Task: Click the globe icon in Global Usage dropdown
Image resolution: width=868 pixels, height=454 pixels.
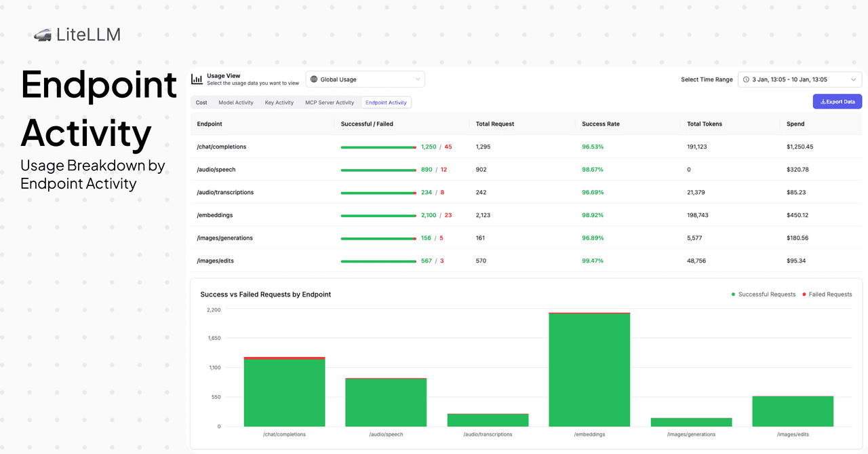Action: 314,79
